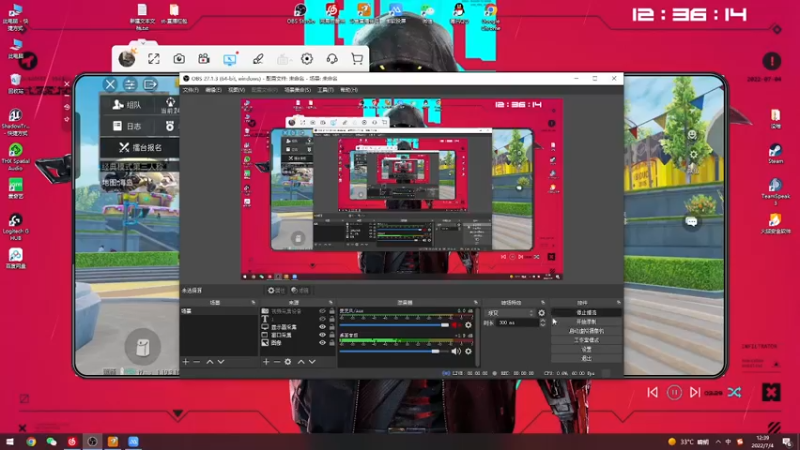Toggle the lock for 窗口采集 source
800x450 pixels.
coord(332,335)
